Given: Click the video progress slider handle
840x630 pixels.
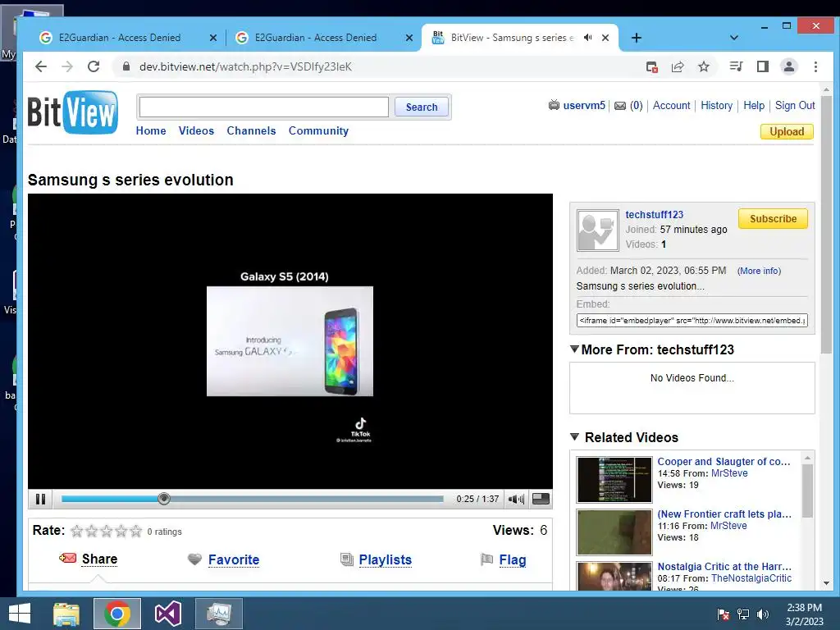Looking at the screenshot, I should 164,499.
